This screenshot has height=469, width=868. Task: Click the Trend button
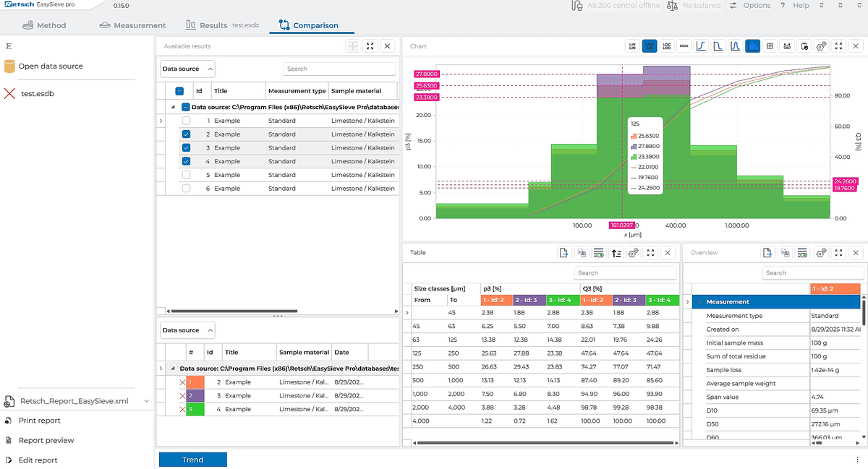192,460
